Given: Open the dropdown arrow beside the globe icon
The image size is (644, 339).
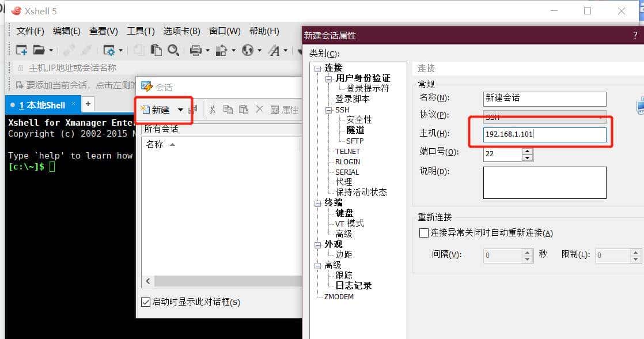Looking at the screenshot, I should click(259, 51).
